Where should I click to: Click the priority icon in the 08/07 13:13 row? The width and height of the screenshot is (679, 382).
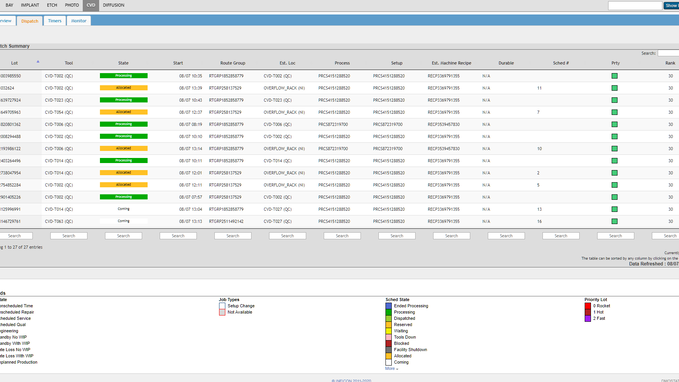[x=614, y=221]
